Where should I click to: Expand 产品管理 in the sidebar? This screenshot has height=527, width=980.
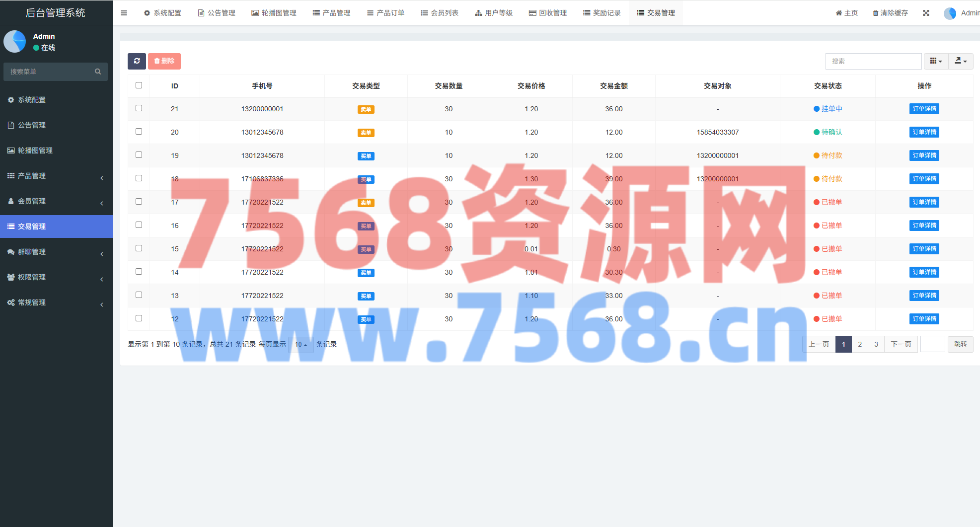pos(56,176)
